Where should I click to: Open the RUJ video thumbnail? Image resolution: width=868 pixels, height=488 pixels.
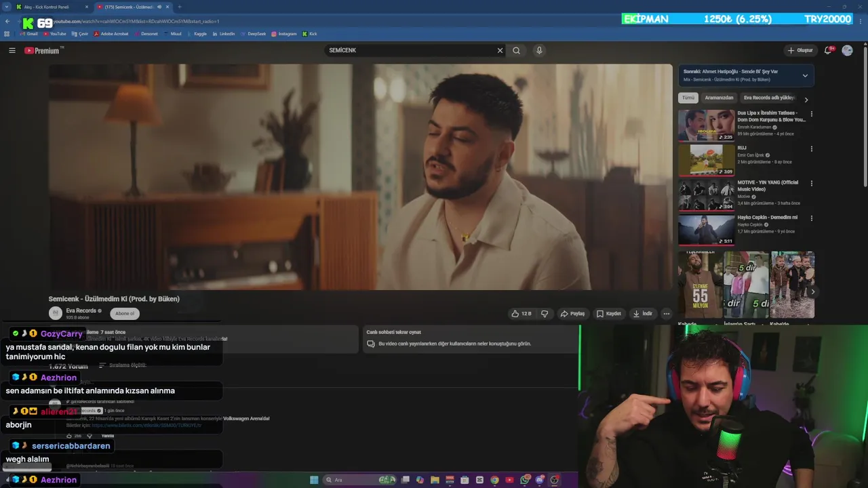pyautogui.click(x=707, y=160)
